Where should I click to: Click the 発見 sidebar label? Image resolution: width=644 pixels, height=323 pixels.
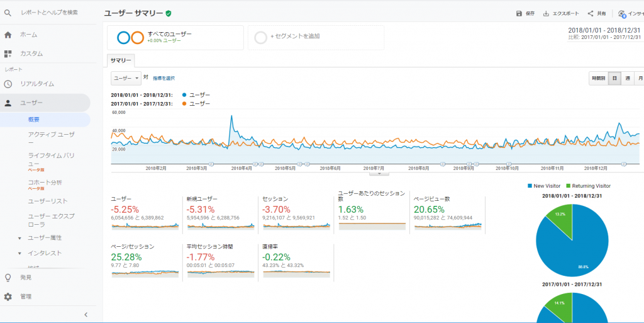[25, 278]
